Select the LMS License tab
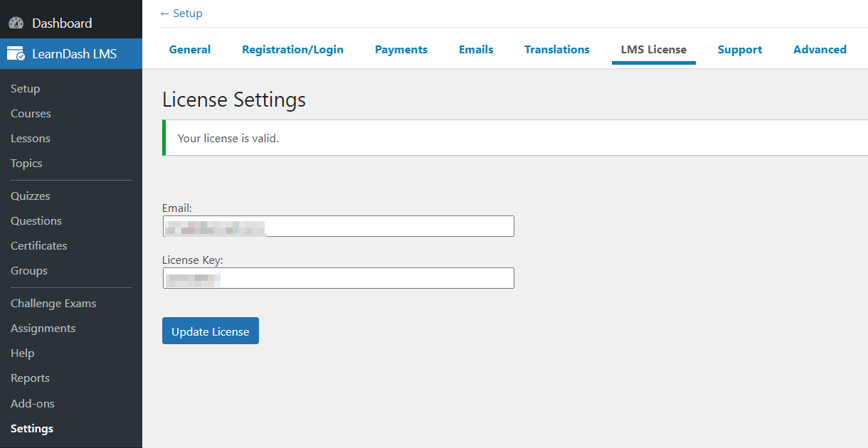The width and height of the screenshot is (868, 448). (654, 50)
